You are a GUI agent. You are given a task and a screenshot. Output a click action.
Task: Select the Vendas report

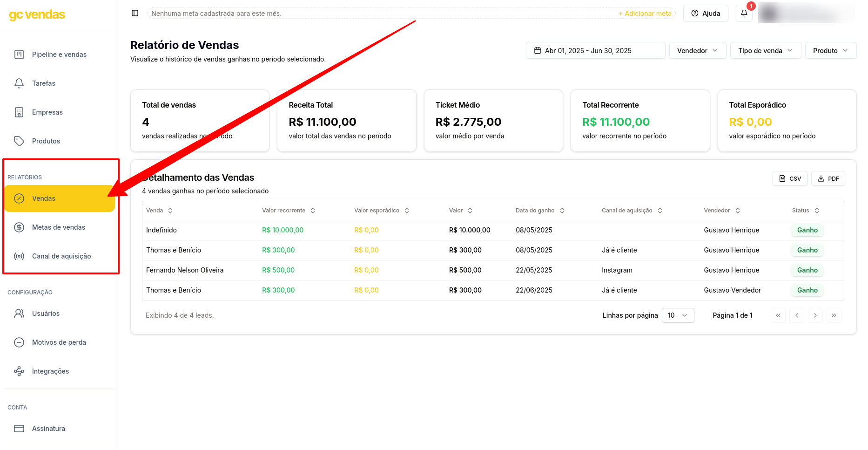(x=60, y=198)
